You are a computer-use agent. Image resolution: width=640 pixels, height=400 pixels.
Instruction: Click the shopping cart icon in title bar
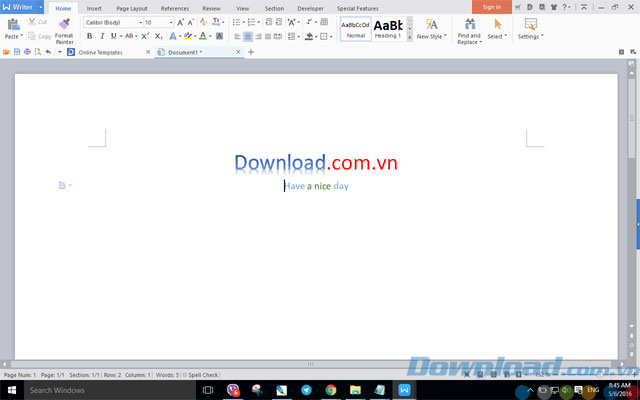pos(518,7)
